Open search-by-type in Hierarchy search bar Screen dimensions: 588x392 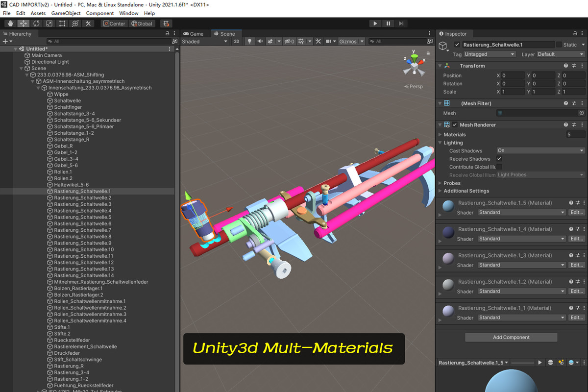tap(50, 42)
